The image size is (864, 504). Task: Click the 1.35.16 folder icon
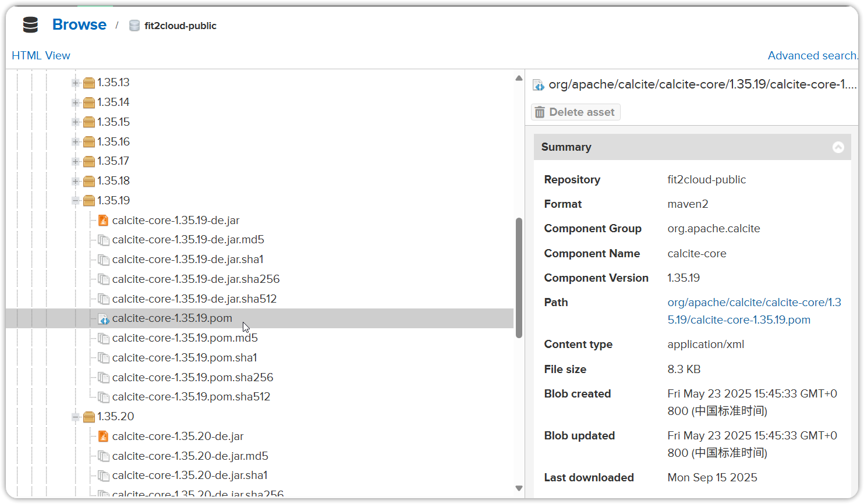pos(88,141)
